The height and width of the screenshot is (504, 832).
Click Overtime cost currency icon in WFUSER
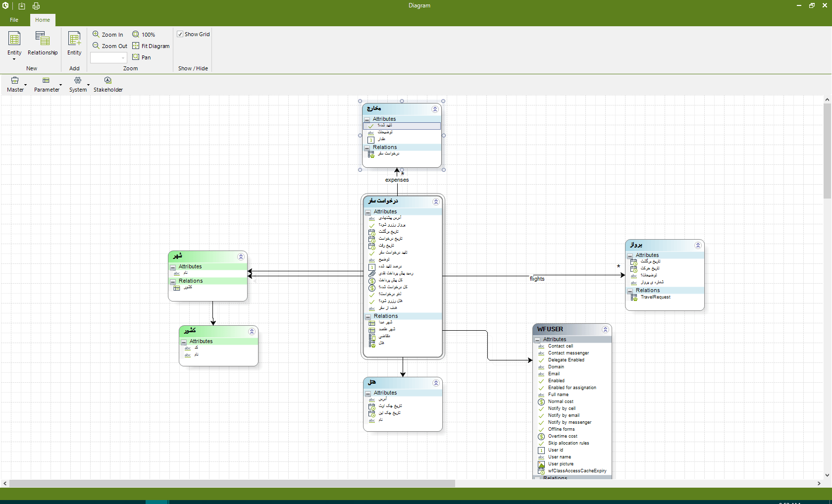(x=541, y=437)
